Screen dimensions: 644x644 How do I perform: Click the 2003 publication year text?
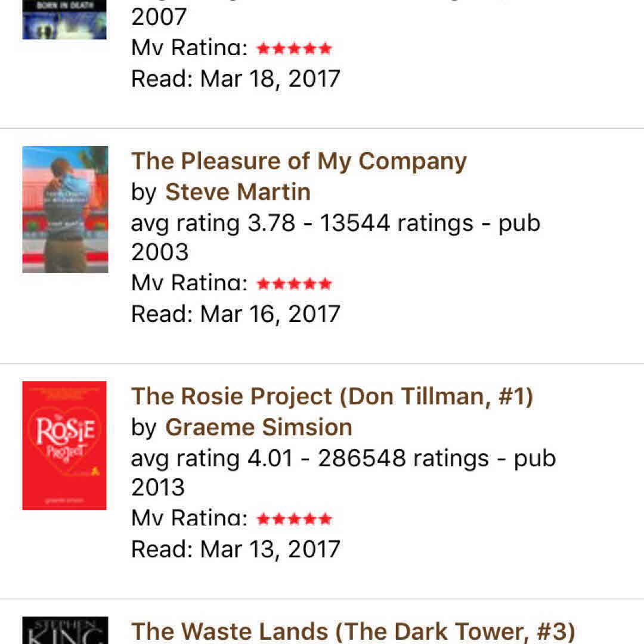click(x=160, y=252)
